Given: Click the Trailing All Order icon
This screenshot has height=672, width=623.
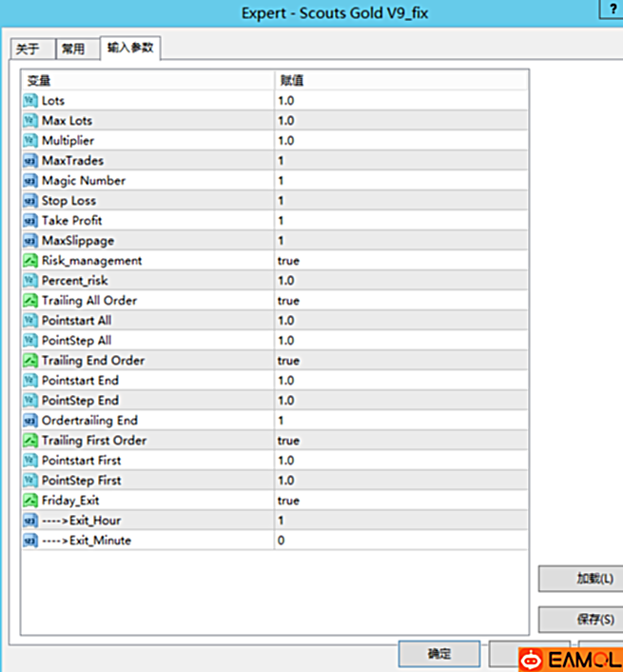Looking at the screenshot, I should 30,301.
